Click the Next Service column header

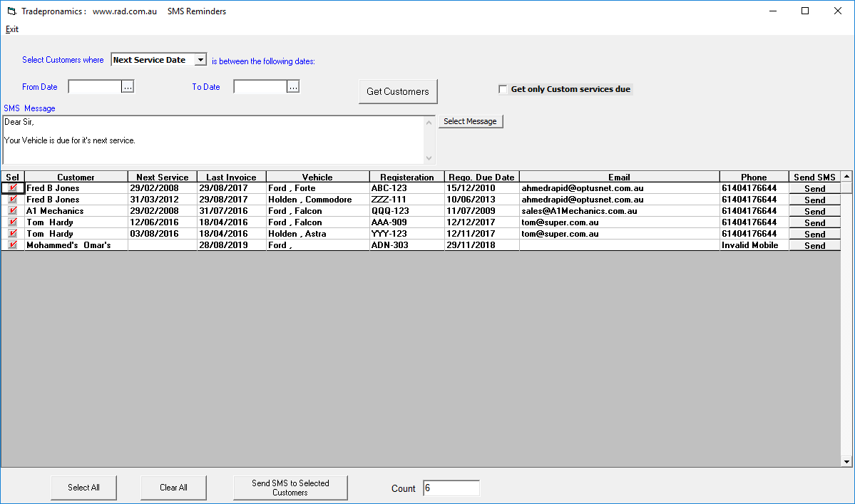click(x=162, y=177)
